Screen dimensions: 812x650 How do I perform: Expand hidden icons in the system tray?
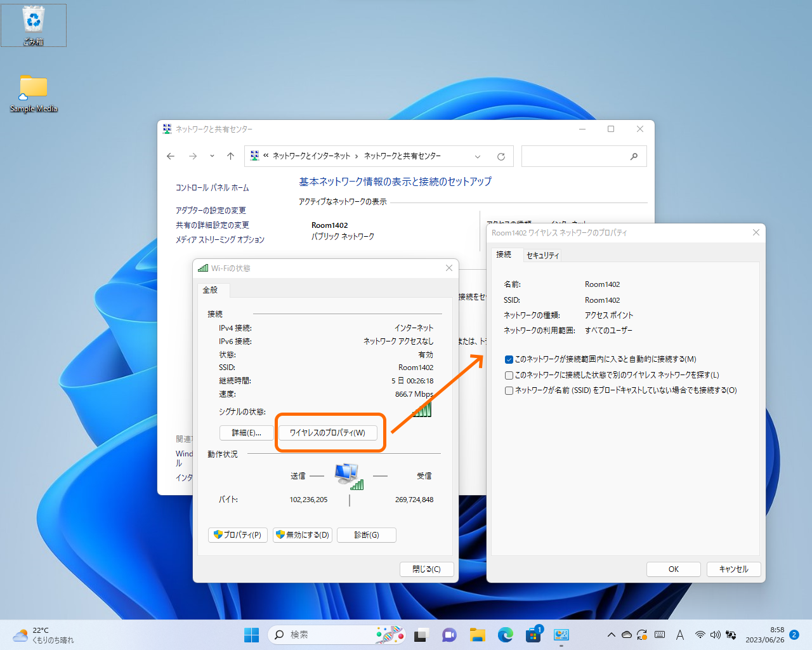pyautogui.click(x=611, y=634)
